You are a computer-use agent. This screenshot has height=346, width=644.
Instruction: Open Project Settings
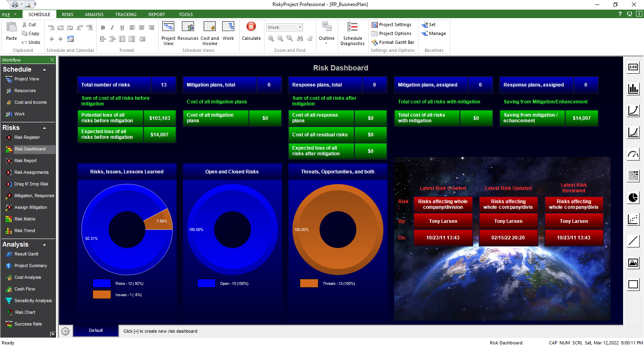pyautogui.click(x=392, y=25)
